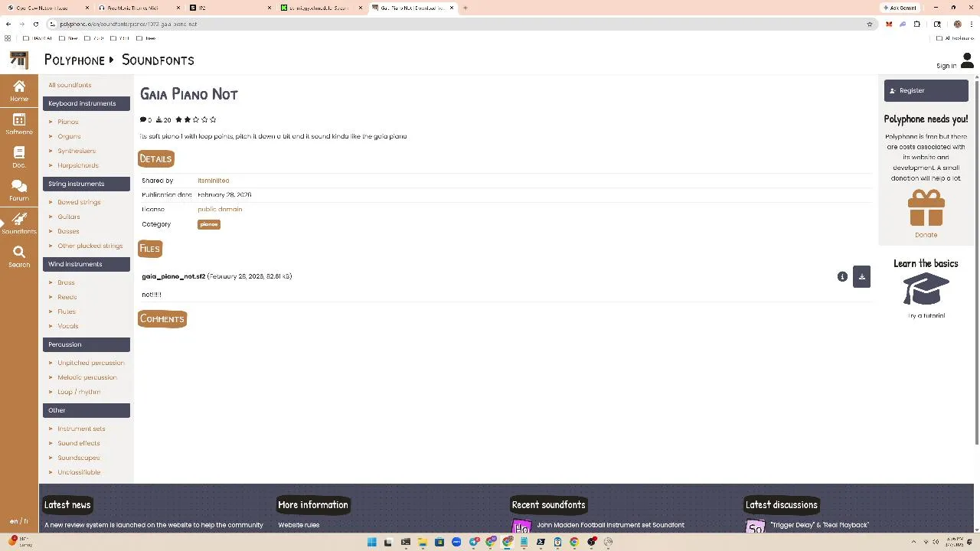Open the Windows Start menu
Screen dimensions: 980x551
point(372,542)
